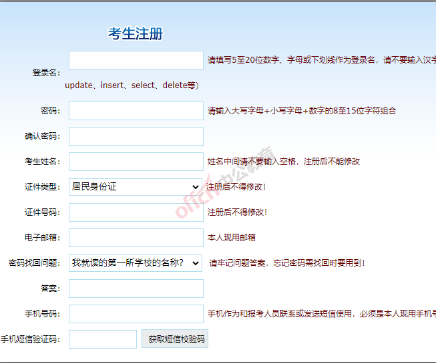
Task: Open the 证件类型 dropdown showing 居民身份证
Action: (136, 187)
